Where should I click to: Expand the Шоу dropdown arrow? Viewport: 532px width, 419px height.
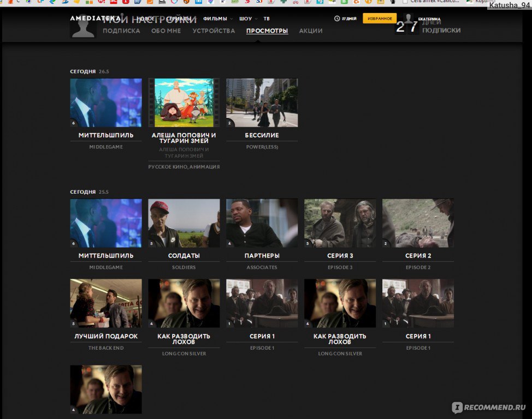[x=256, y=19]
